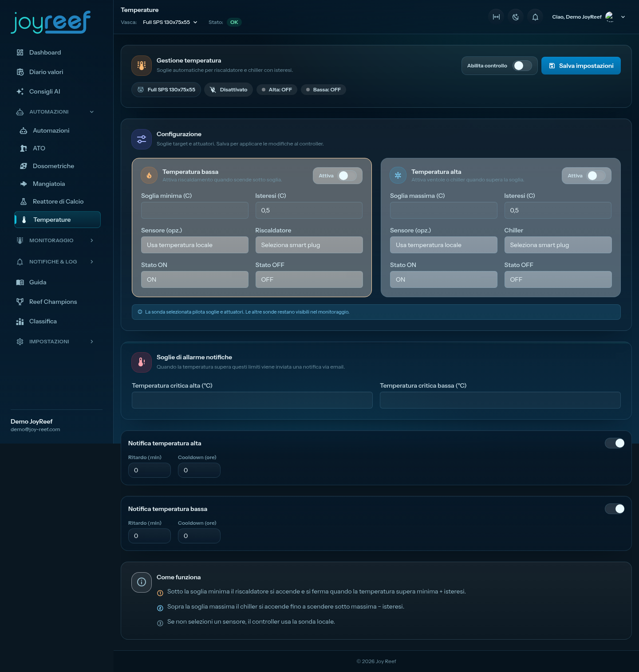Click Ritardo field under Notifica temperatura bassa
Screen dimensions: 639x672
[150, 536]
